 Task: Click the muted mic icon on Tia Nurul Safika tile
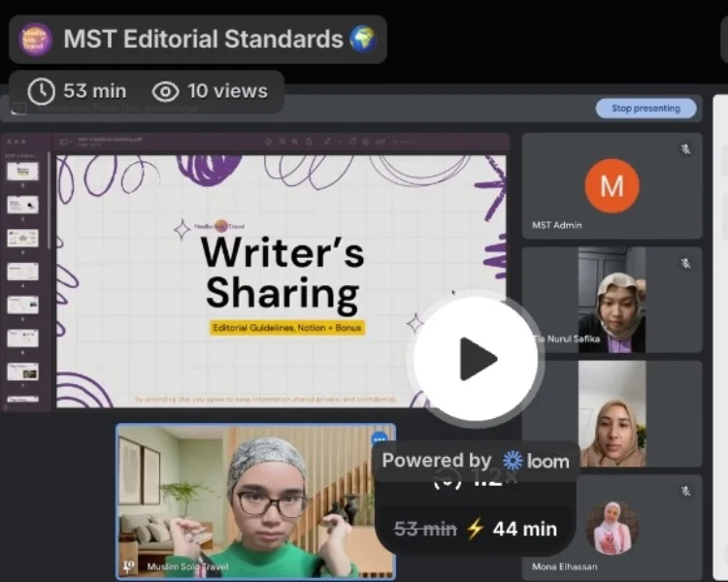[685, 263]
